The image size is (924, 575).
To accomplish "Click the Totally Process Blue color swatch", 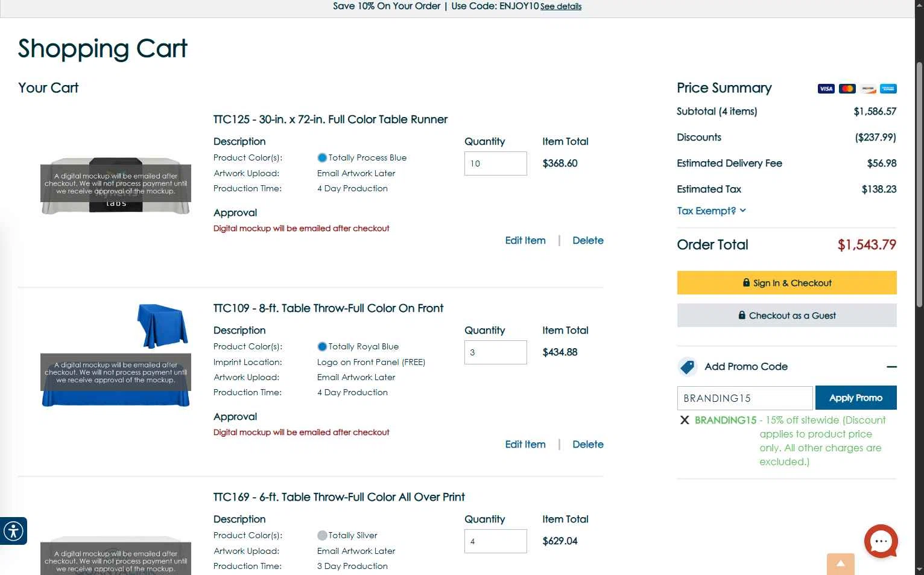I will tap(322, 158).
